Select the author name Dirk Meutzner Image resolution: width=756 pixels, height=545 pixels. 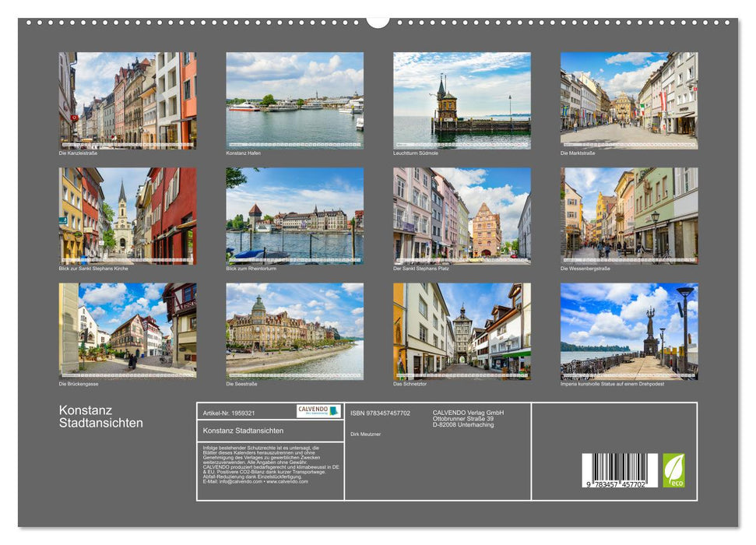click(366, 434)
